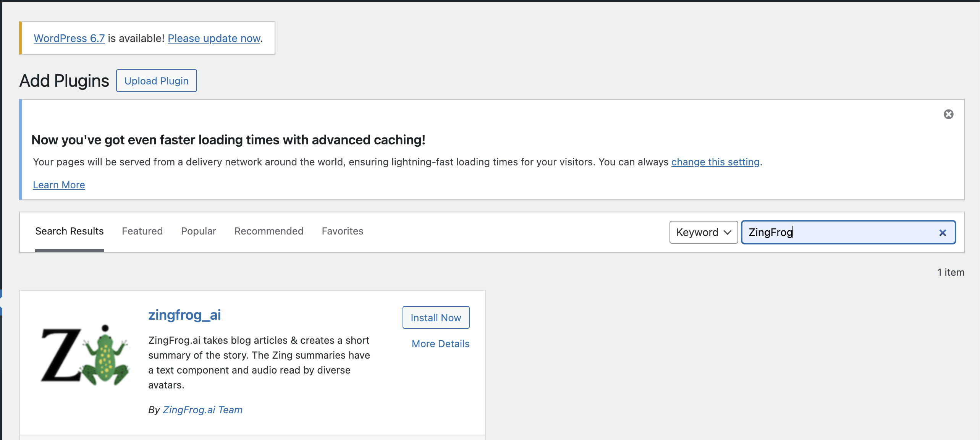This screenshot has height=440, width=980.
Task: Visit the ZingFrog.ai Team author link
Action: [202, 410]
